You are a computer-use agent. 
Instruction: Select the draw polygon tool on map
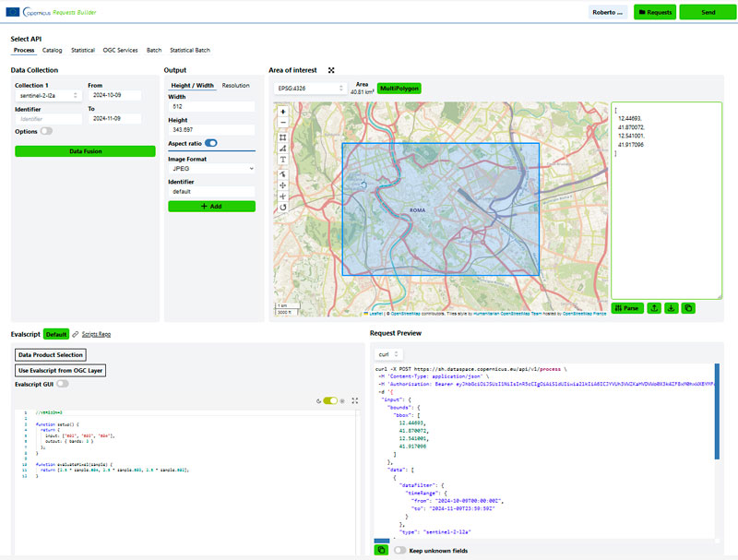pyautogui.click(x=283, y=149)
